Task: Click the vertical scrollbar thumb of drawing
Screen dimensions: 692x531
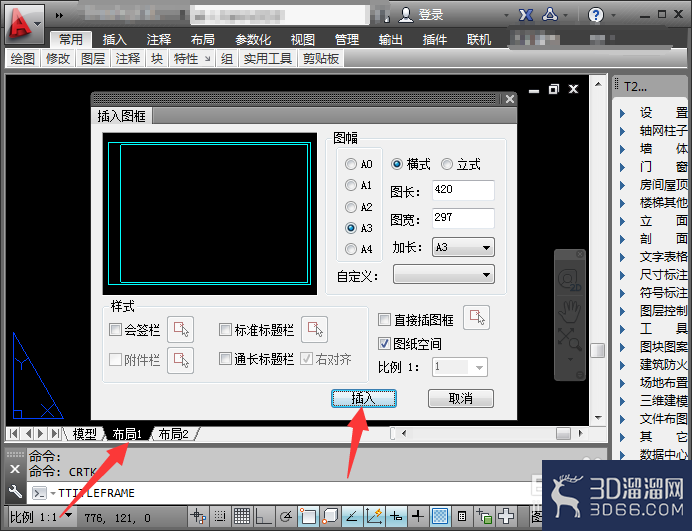Action: [598, 350]
